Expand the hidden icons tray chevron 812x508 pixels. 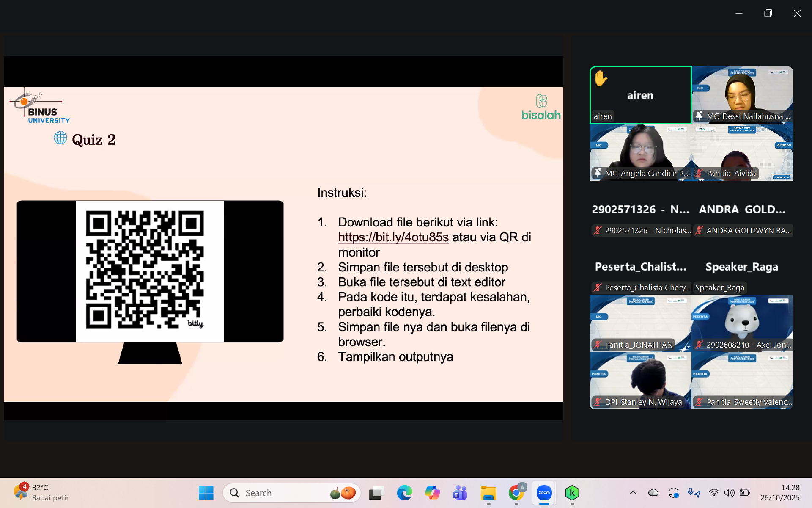(x=633, y=493)
